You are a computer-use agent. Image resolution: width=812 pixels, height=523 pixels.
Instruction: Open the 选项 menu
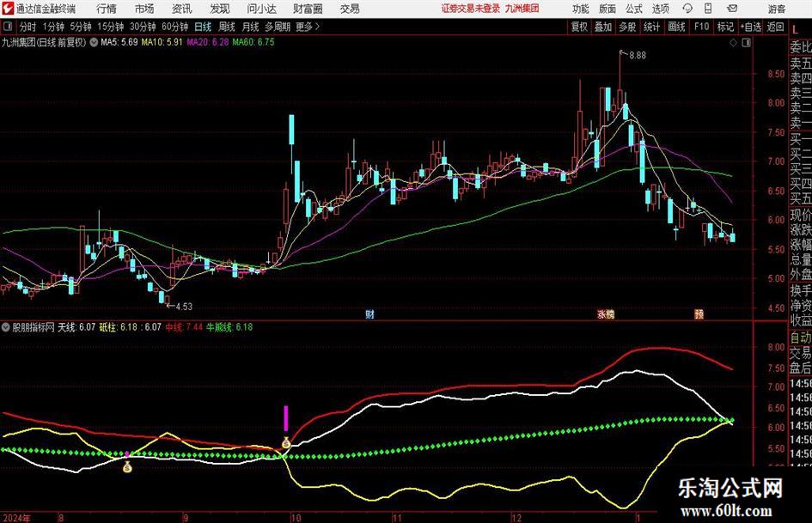coord(660,9)
